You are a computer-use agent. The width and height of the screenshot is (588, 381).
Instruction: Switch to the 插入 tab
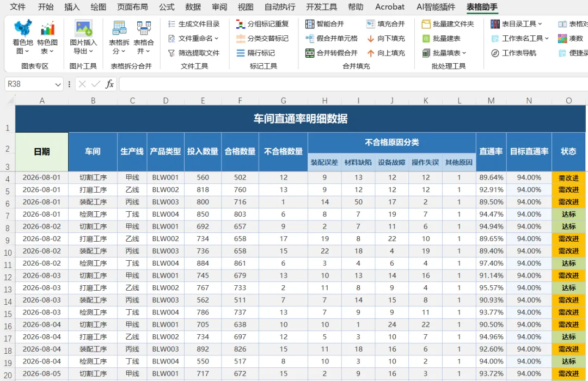pos(72,7)
